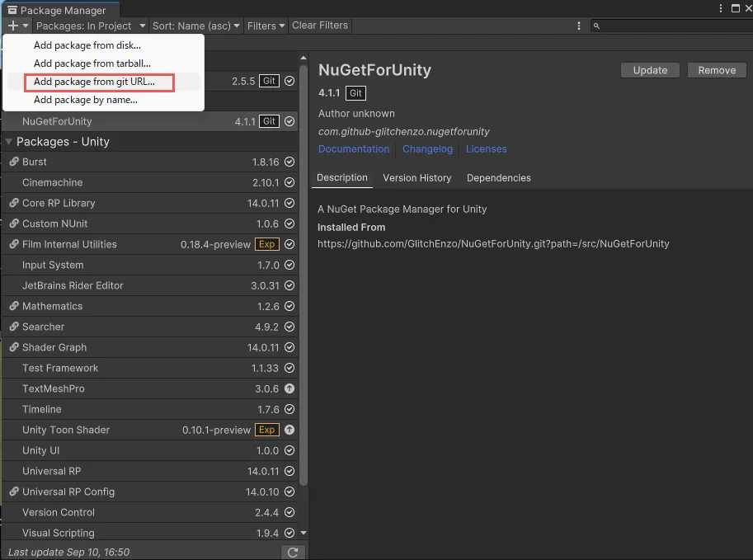Switch to the Dependencies tab
Image resolution: width=753 pixels, height=560 pixels.
(498, 177)
